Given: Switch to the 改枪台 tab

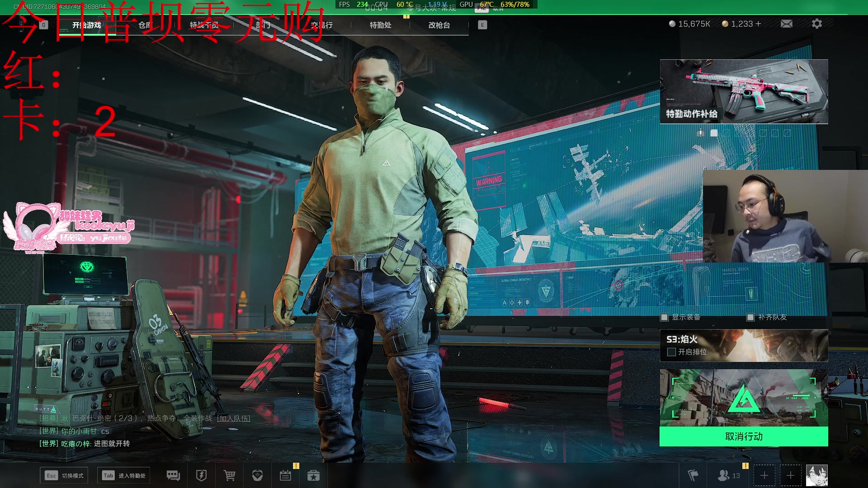Looking at the screenshot, I should point(439,25).
